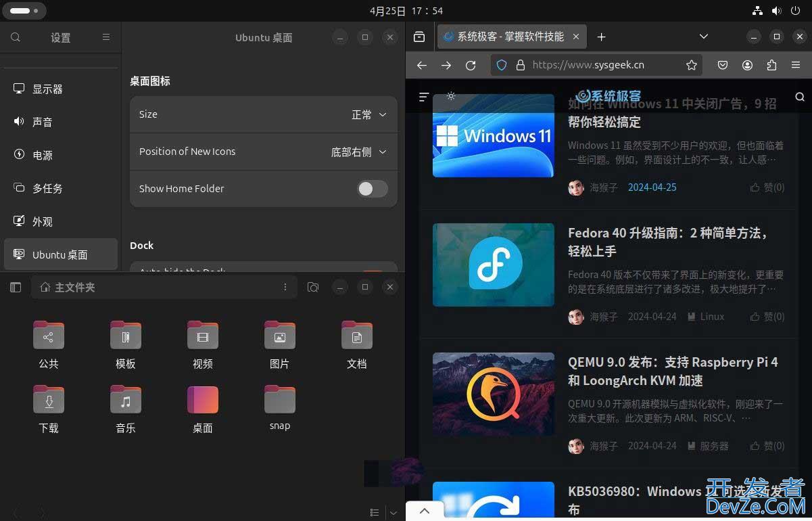Select 电源 in the Settings sidebar

coord(61,155)
